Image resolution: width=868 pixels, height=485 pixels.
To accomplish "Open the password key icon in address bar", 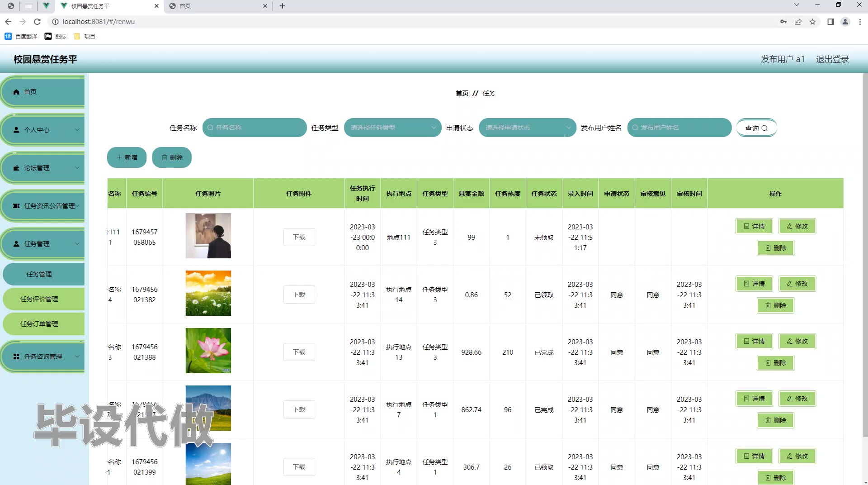I will click(x=783, y=22).
